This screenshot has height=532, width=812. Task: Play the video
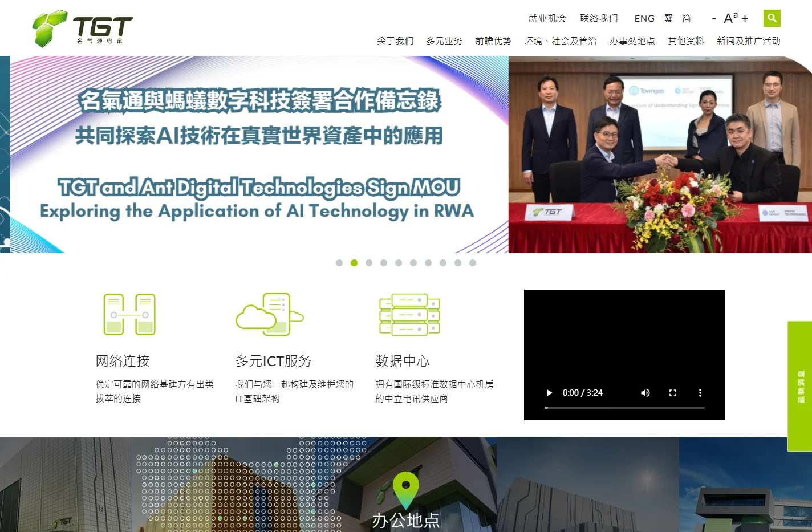pyautogui.click(x=549, y=393)
